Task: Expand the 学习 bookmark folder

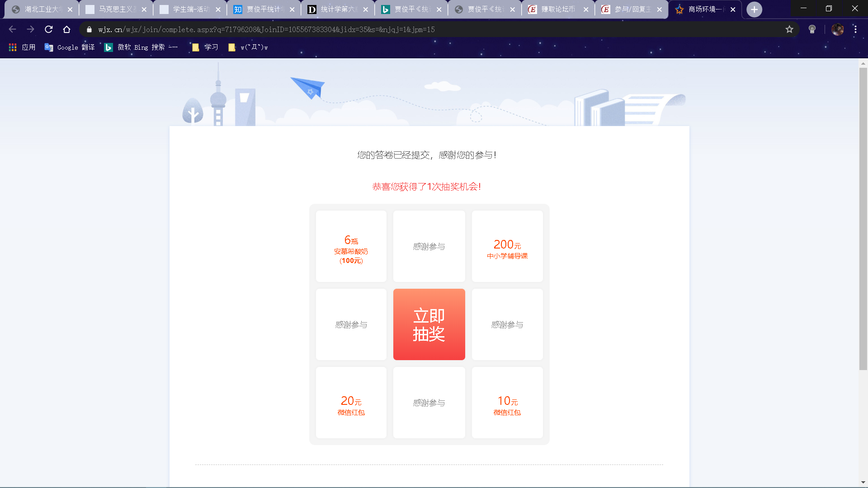Action: point(205,47)
